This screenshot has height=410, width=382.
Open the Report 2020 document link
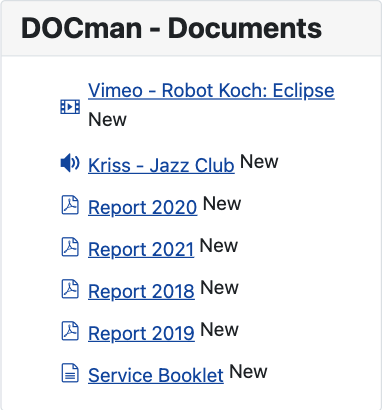click(x=143, y=207)
